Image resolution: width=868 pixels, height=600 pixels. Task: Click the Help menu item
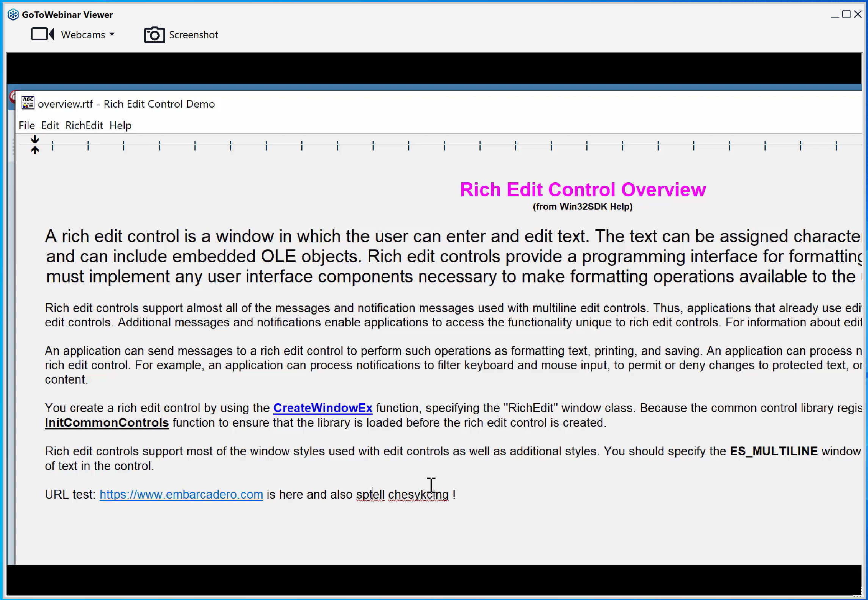tap(121, 125)
